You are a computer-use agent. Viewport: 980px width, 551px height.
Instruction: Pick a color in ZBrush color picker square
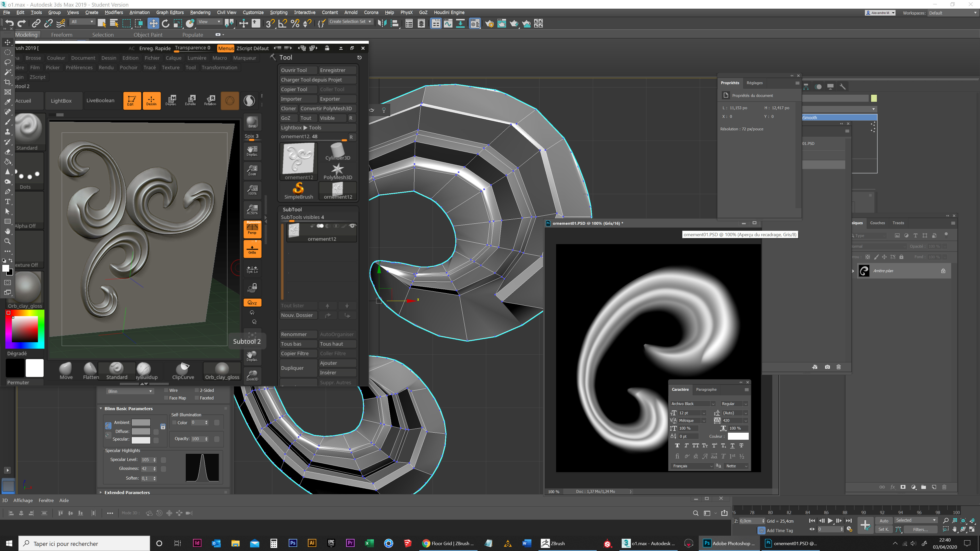25,329
